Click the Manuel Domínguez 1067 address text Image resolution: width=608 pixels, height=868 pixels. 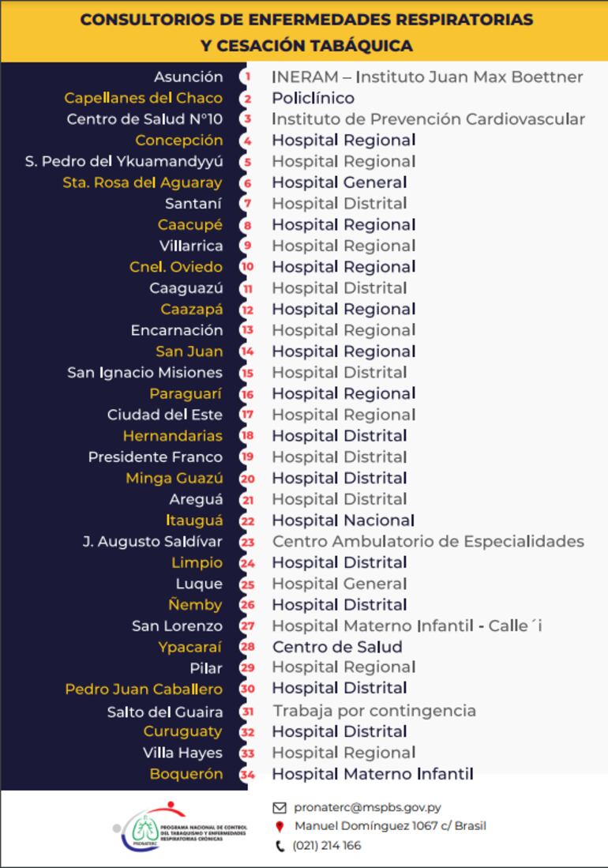coord(390,826)
